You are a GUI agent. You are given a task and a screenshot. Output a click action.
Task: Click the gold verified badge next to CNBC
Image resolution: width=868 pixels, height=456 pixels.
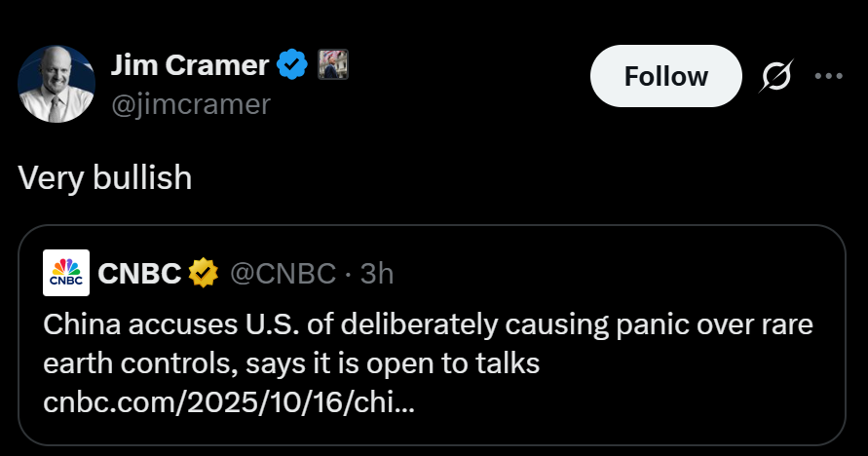[x=203, y=274]
